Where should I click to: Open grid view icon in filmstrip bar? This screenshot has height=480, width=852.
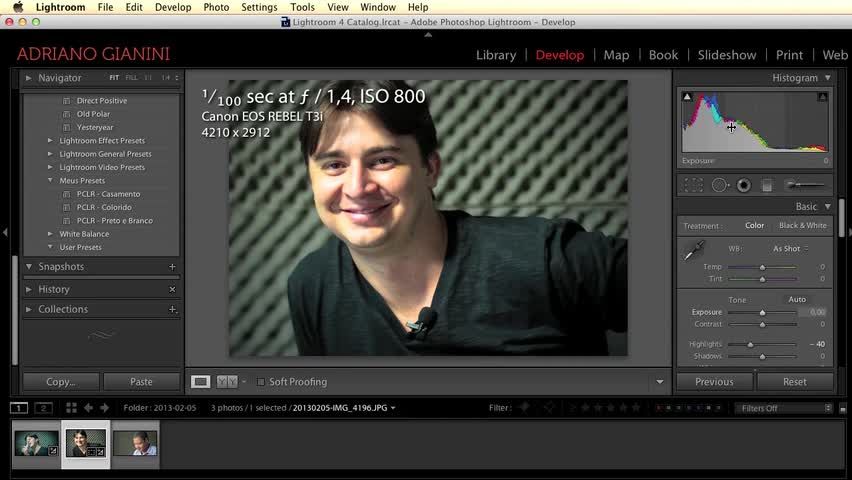pyautogui.click(x=71, y=408)
